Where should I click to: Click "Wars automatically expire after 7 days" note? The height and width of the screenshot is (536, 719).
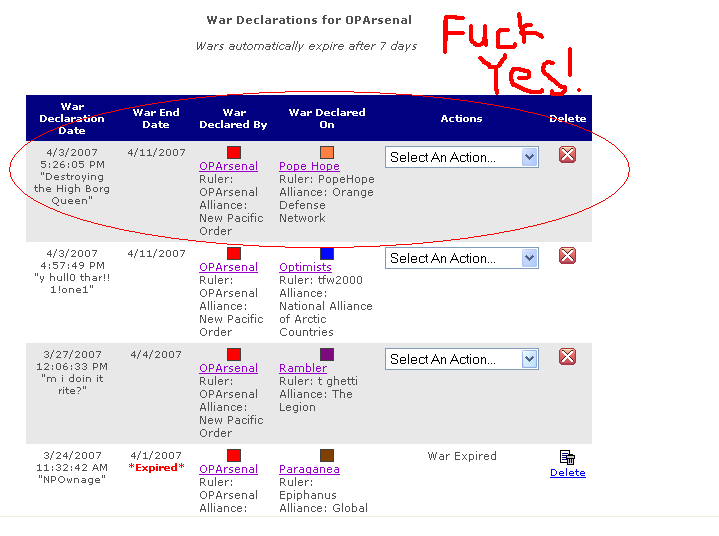(306, 46)
